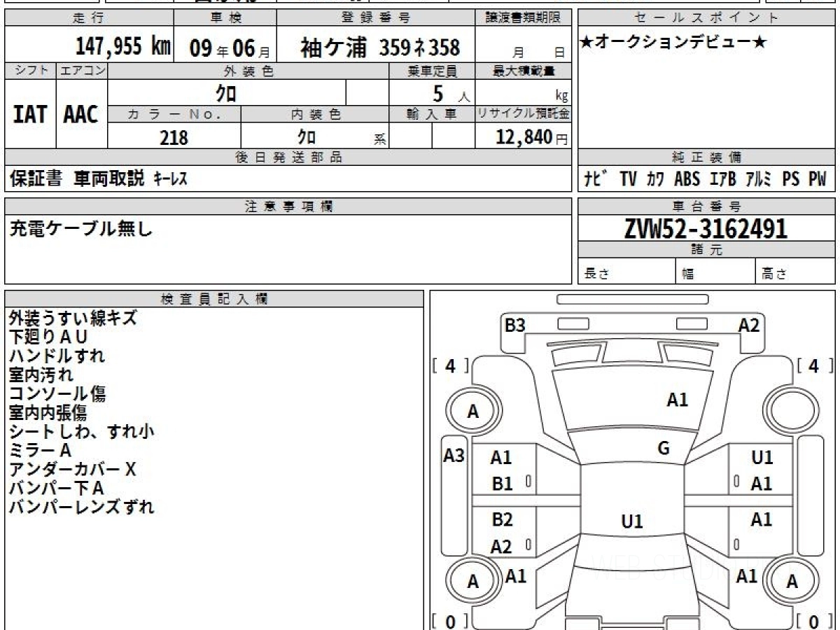Select the 走行 header cell
Image resolution: width=840 pixels, height=630 pixels.
(x=89, y=18)
